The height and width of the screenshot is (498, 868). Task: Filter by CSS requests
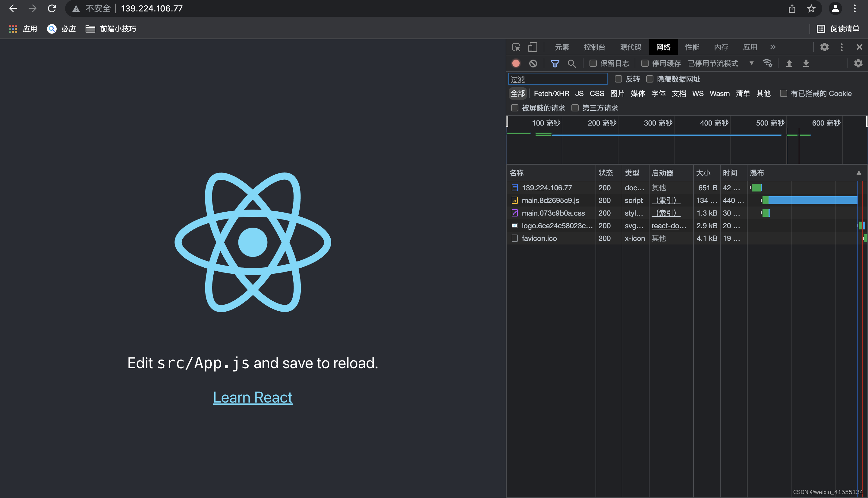(596, 93)
